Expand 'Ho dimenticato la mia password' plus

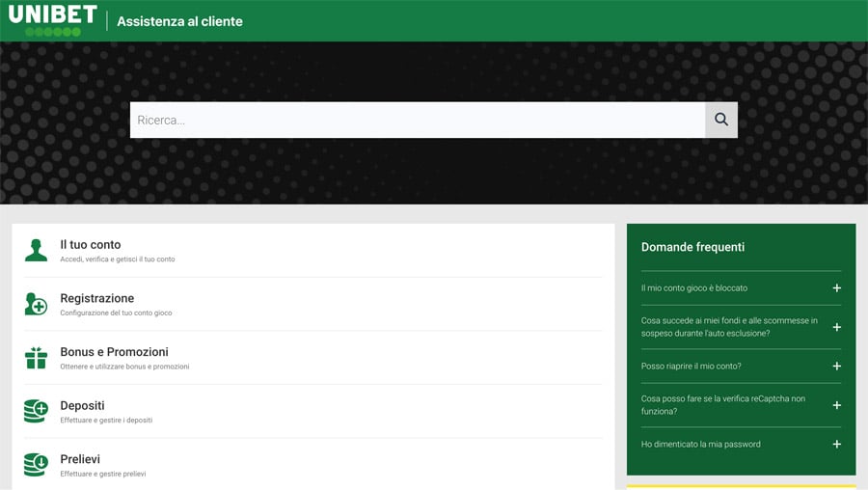[x=836, y=444]
